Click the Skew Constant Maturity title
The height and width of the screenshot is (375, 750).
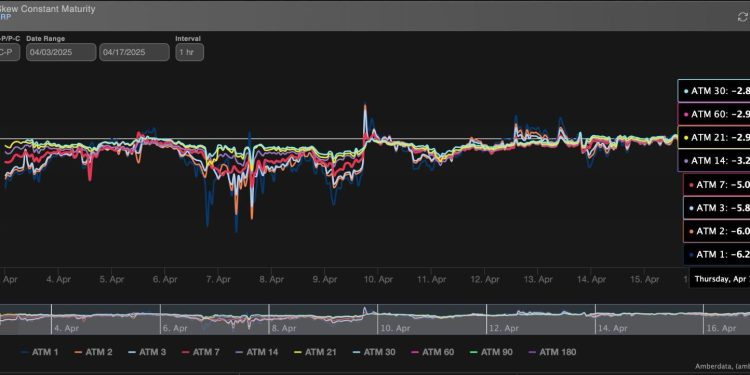[x=47, y=9]
